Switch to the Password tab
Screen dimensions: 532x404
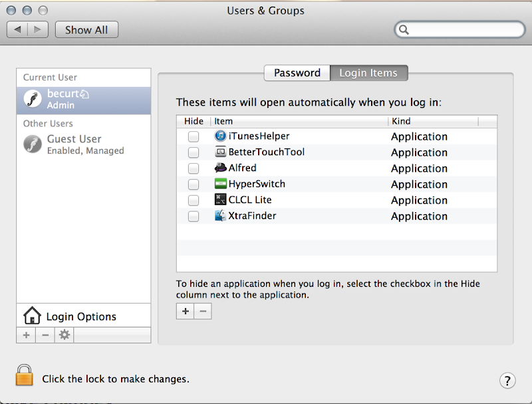(x=297, y=73)
